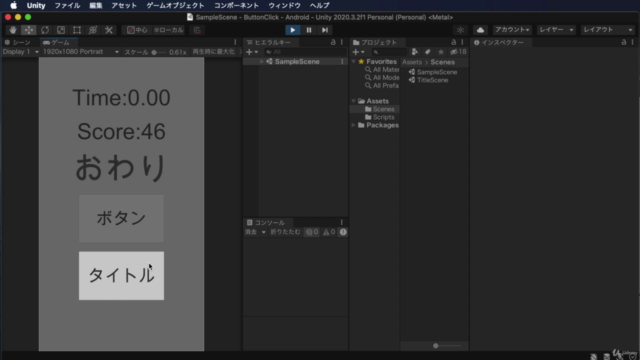The height and width of the screenshot is (360, 640).
Task: Lock the Project panel
Action: pyautogui.click(x=453, y=42)
